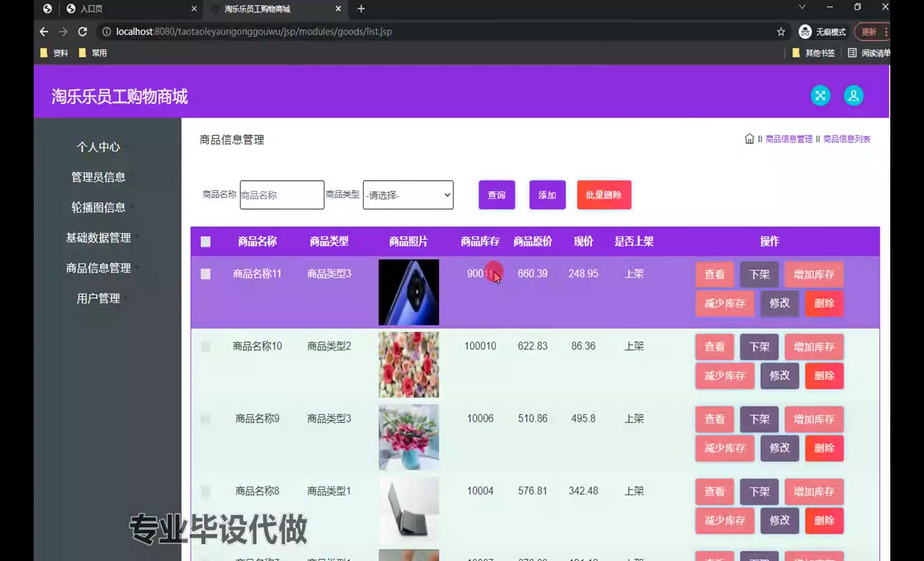Screen dimensions: 924x561
Task: Close the 淘乐乐员工购物商城 tab
Action: [338, 8]
